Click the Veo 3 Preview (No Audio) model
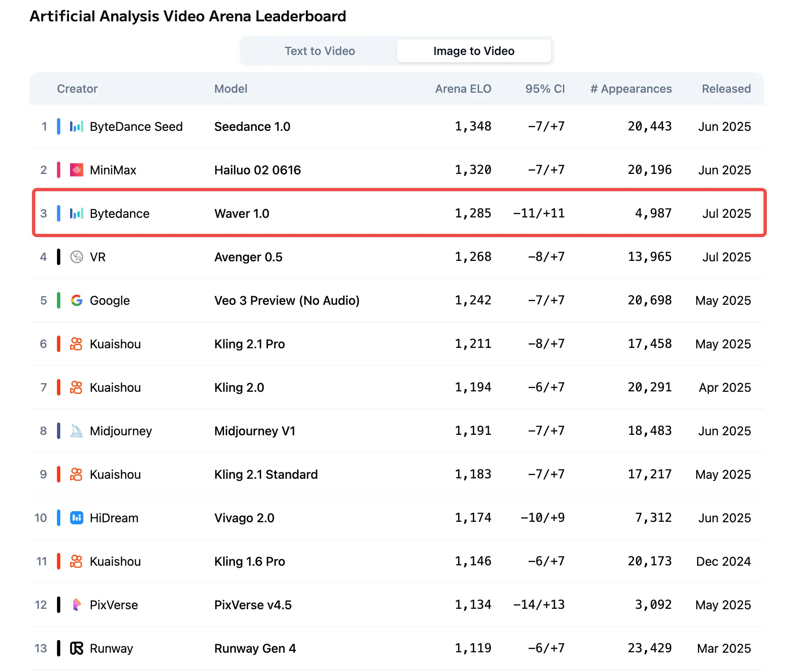807x672 pixels. click(x=287, y=300)
